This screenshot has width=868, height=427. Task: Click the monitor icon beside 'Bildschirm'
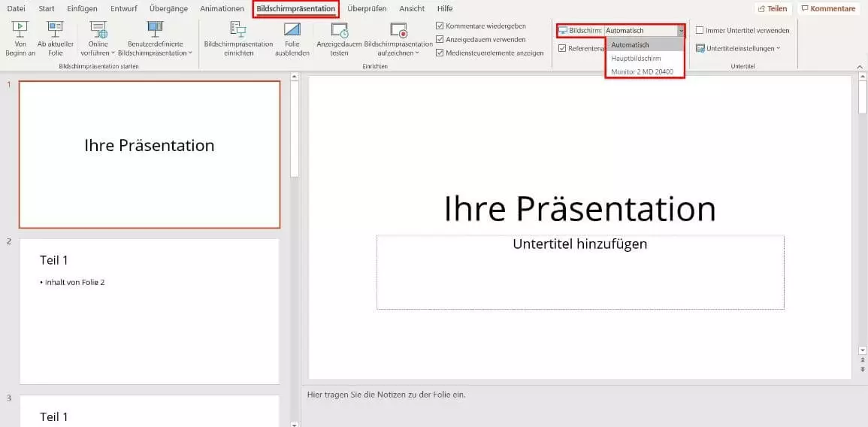pyautogui.click(x=562, y=31)
